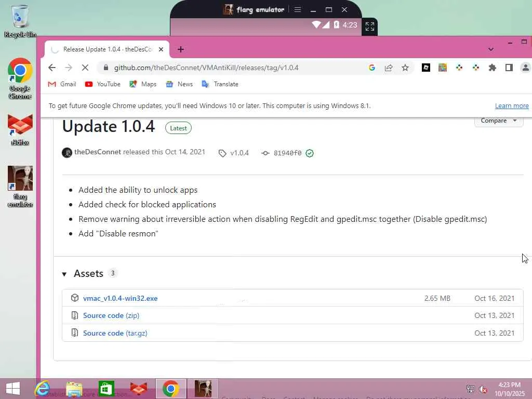
Task: Open r3dfox from taskbar
Action: [x=139, y=389]
